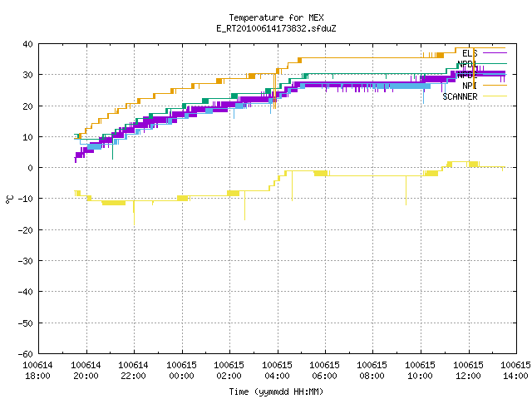The height and width of the screenshot is (399, 532).
Task: Click the x-axis label 100615 12:00
Action: [x=469, y=371]
